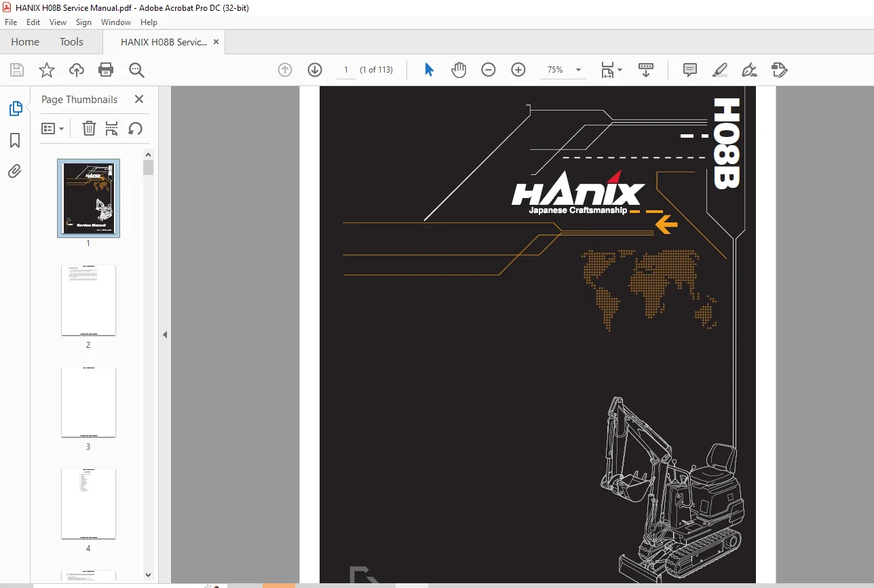
Task: Rotate pages with the rotate icon
Action: 135,128
